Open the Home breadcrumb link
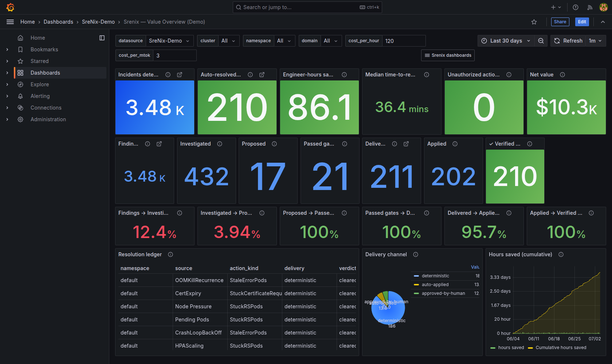 pyautogui.click(x=28, y=22)
